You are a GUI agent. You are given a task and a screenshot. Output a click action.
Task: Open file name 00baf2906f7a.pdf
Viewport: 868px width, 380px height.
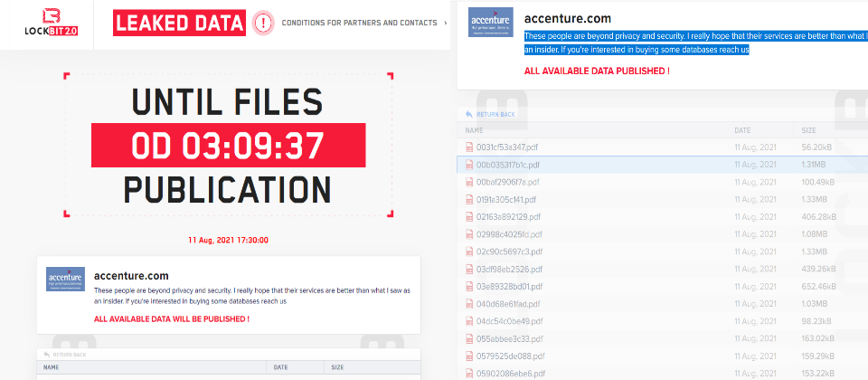507,182
